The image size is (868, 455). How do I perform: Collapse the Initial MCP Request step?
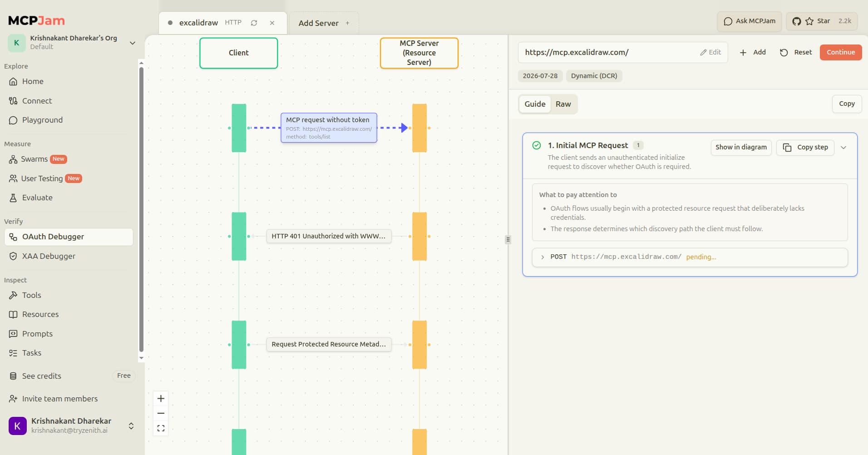843,148
